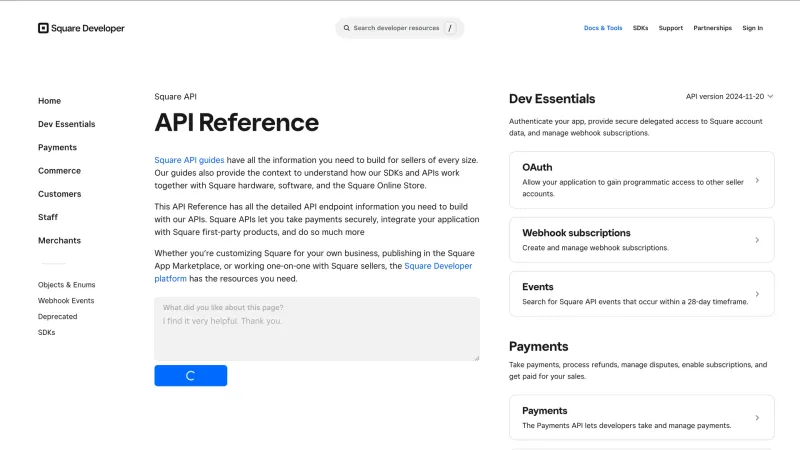The width and height of the screenshot is (800, 450).
Task: Go to Home in sidebar
Action: pos(49,101)
